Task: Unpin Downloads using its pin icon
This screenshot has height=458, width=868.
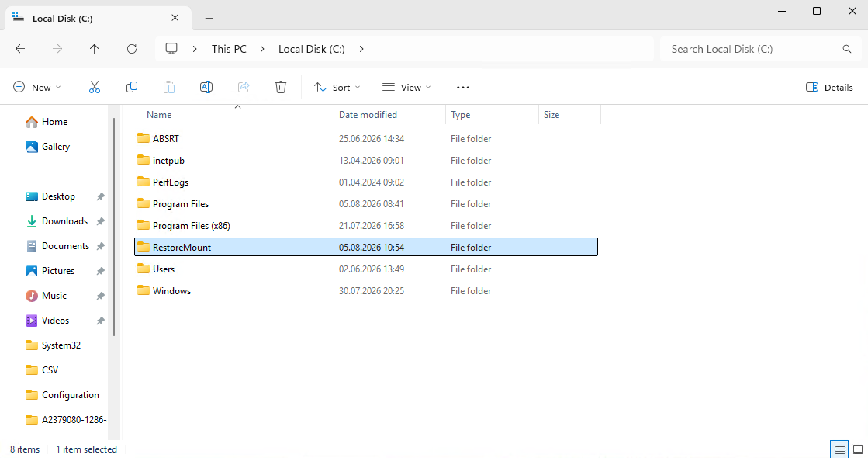Action: [100, 221]
